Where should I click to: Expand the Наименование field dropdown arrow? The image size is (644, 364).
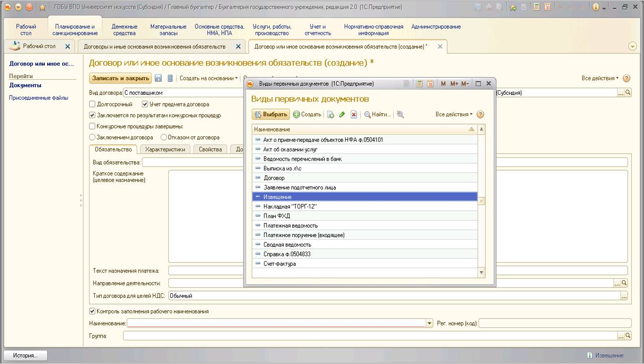[429, 323]
